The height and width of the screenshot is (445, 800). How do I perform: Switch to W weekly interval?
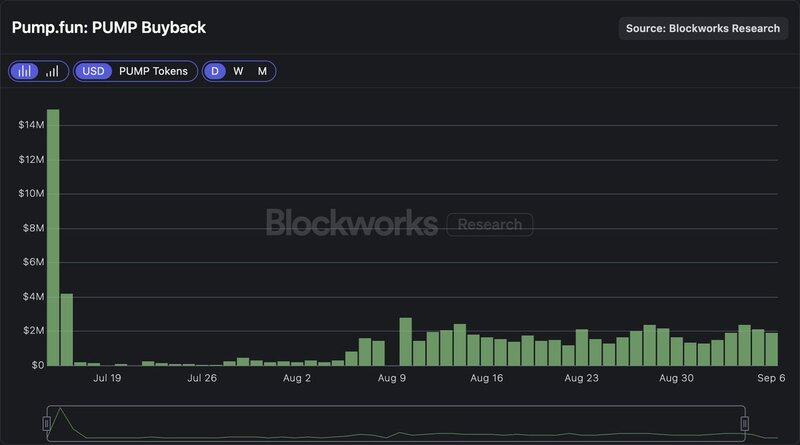click(x=238, y=71)
